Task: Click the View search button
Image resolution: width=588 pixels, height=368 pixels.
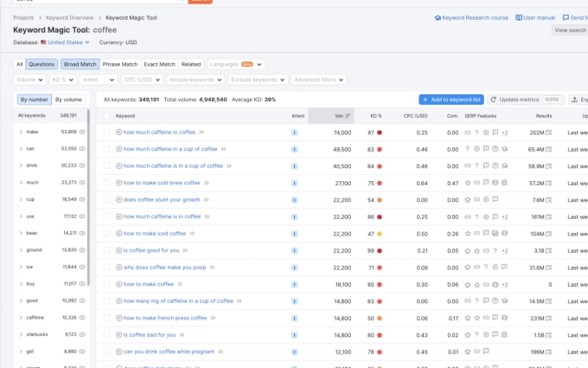Action: (570, 30)
